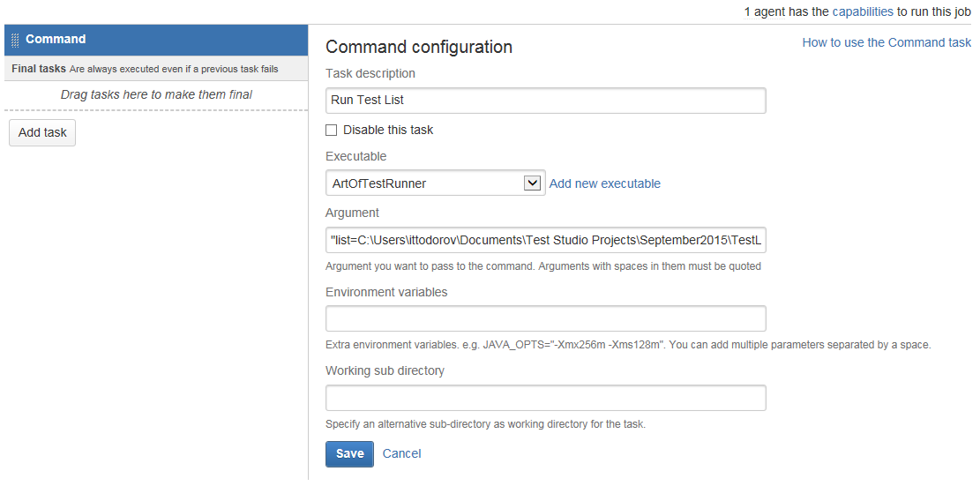Click the Add task button
The image size is (980, 486).
[x=42, y=132]
